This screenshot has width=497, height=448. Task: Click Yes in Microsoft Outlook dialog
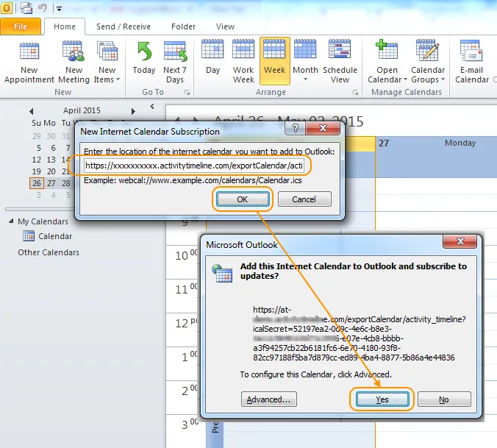pos(382,399)
